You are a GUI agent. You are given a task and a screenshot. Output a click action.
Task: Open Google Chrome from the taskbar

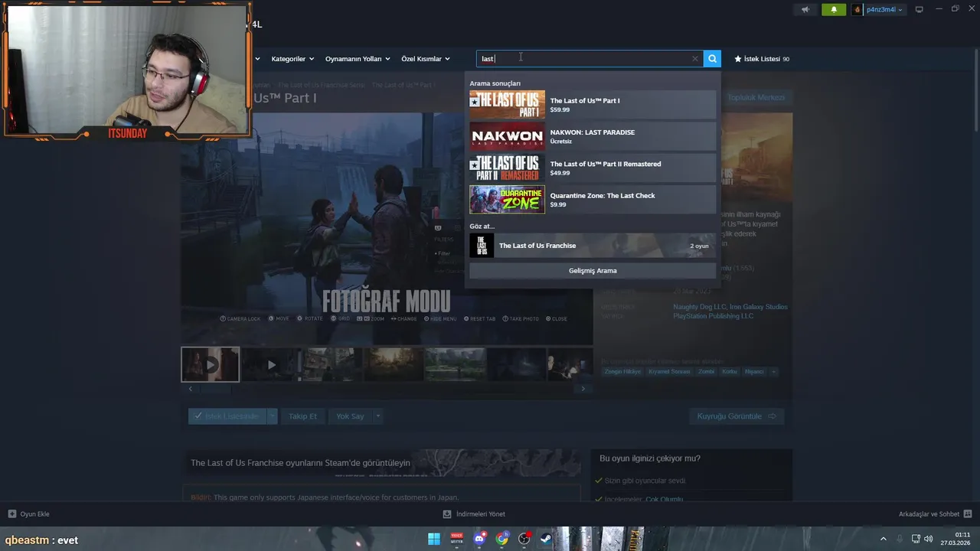click(501, 539)
